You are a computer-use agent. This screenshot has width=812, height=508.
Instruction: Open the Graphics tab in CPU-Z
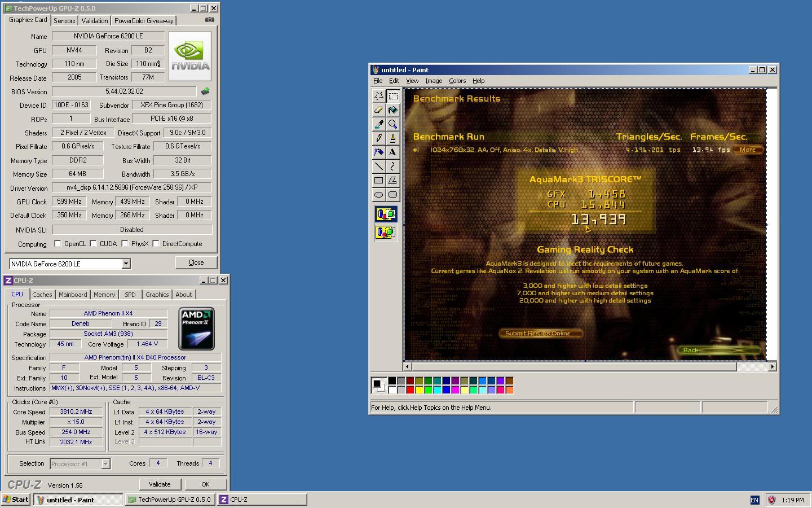click(157, 295)
